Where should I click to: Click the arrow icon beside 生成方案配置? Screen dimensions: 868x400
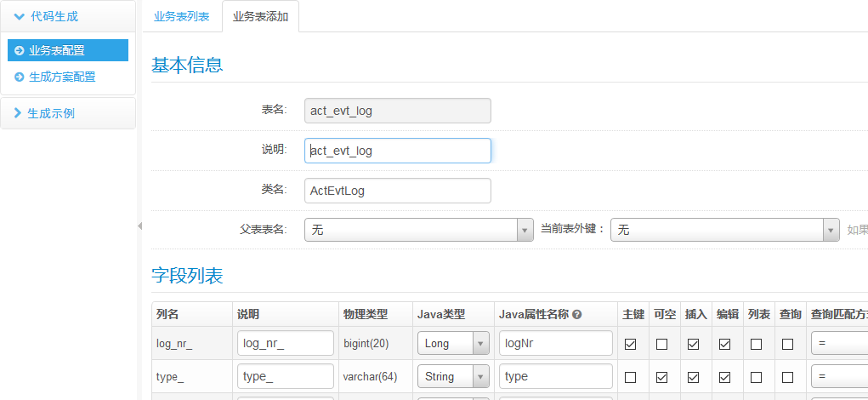pyautogui.click(x=20, y=77)
